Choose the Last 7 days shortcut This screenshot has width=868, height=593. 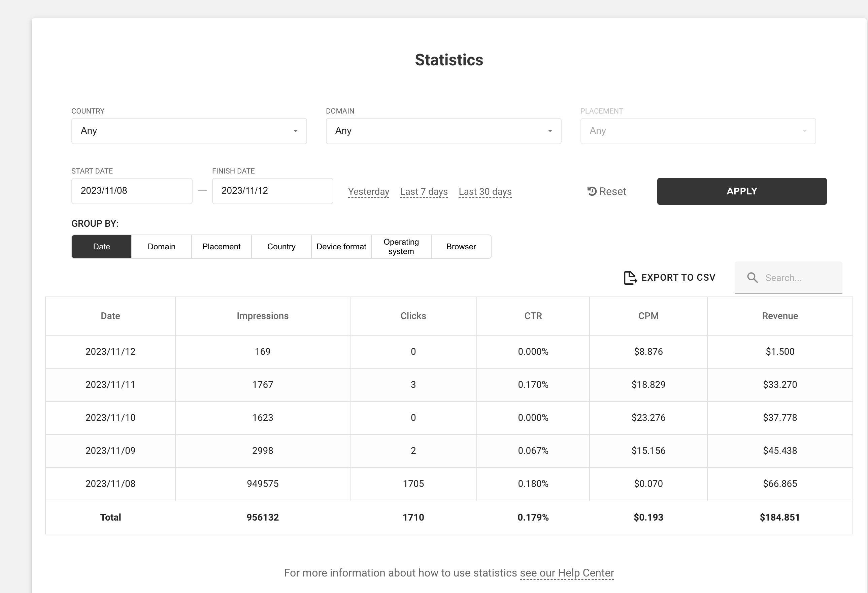point(424,192)
